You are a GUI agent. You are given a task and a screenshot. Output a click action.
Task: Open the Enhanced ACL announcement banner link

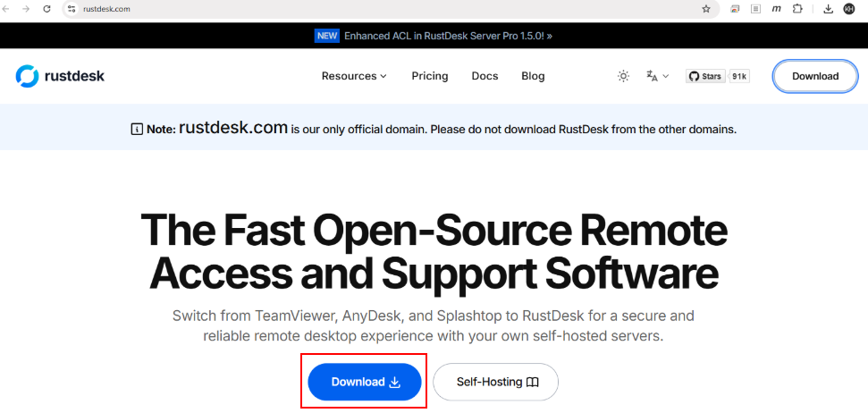[434, 36]
